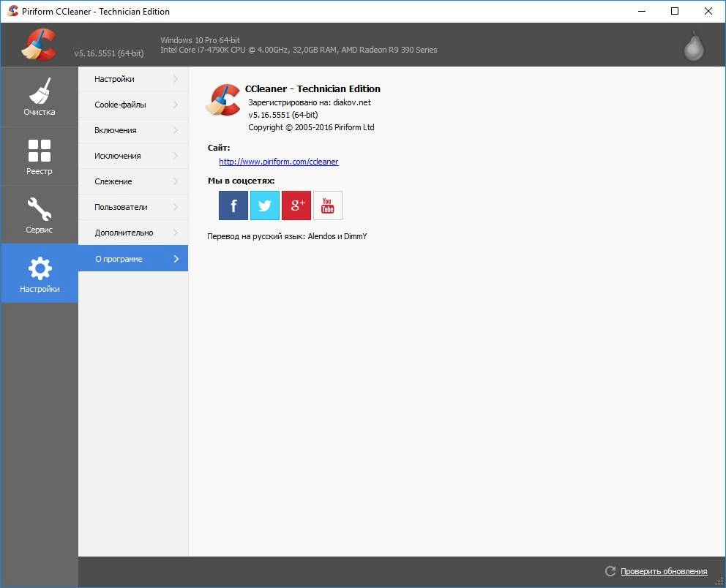Click the CCleaner title bar app icon
Screen dimensions: 726x588
pyautogui.click(x=13, y=11)
